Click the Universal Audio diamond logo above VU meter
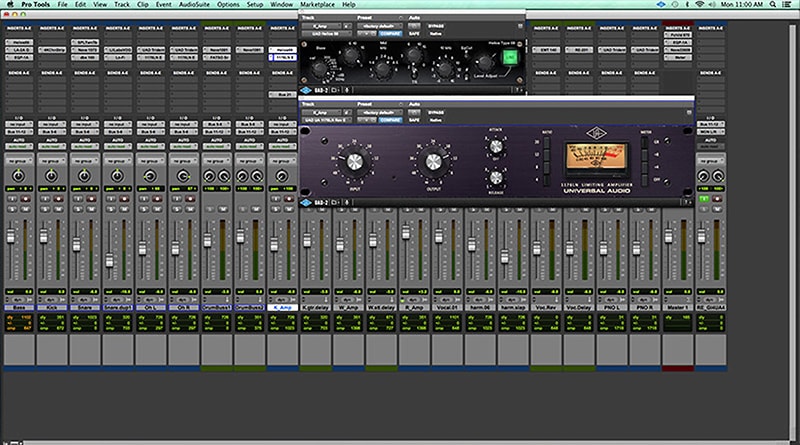800x445 pixels. tap(596, 134)
